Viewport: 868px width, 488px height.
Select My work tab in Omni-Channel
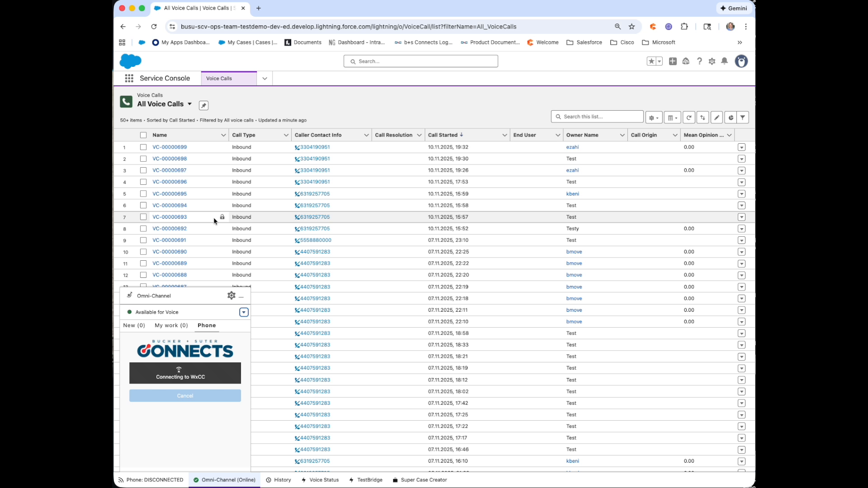point(171,325)
